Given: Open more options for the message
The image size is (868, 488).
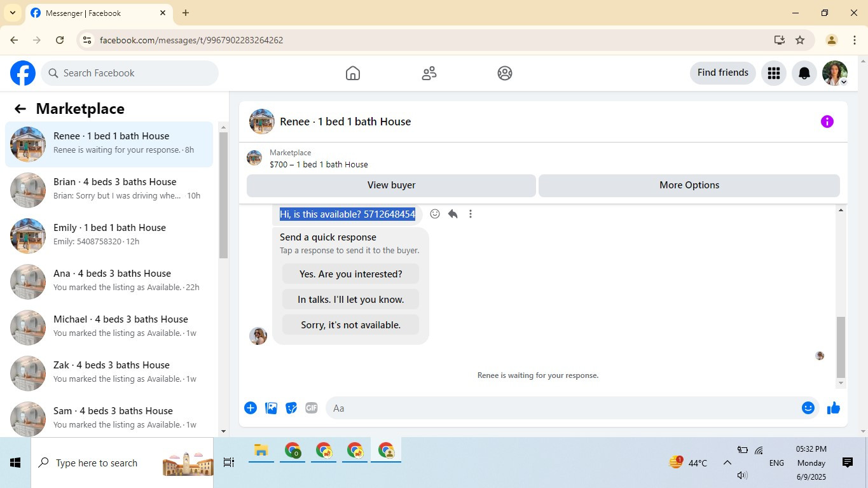Looking at the screenshot, I should (x=471, y=214).
